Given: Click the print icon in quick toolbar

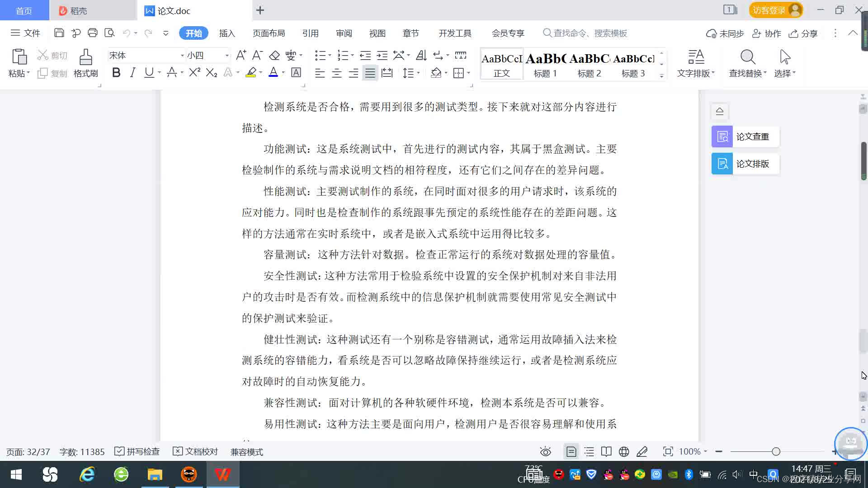Looking at the screenshot, I should (93, 33).
